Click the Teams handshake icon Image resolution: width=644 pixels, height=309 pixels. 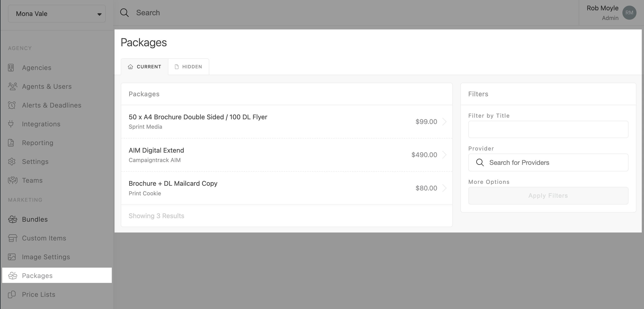(12, 180)
